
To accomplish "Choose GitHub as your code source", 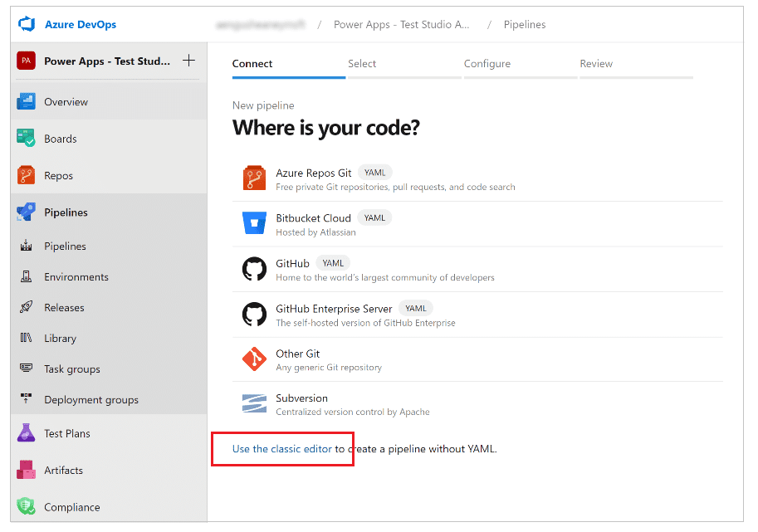I will pyautogui.click(x=292, y=262).
